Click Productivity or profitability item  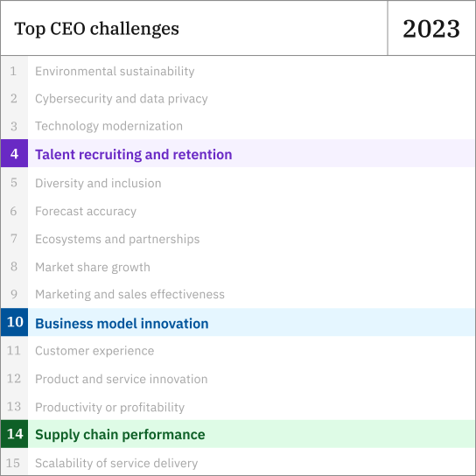tap(109, 408)
